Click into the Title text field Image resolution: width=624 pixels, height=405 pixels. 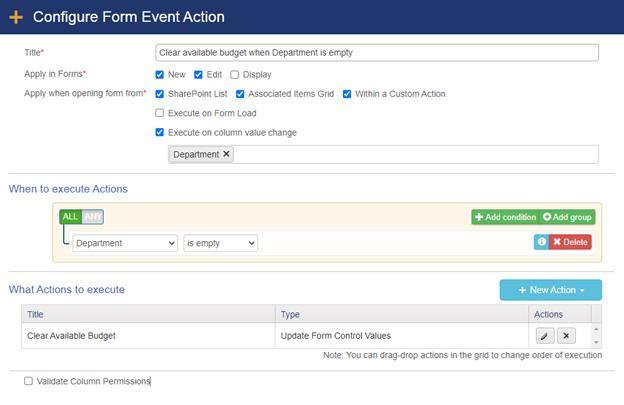[x=376, y=53]
